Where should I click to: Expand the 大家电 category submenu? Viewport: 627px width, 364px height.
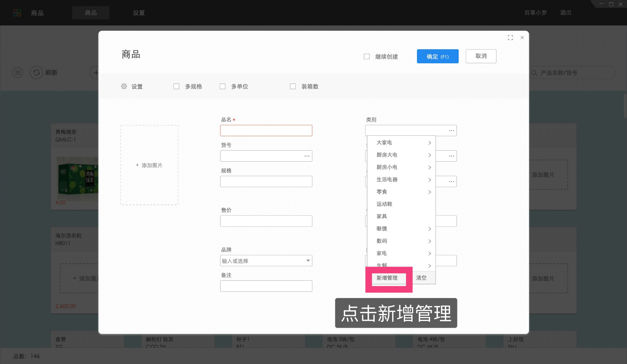point(429,142)
